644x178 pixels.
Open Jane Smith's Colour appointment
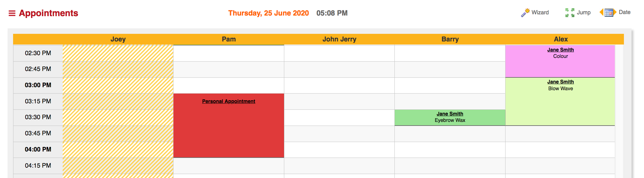[x=560, y=50]
